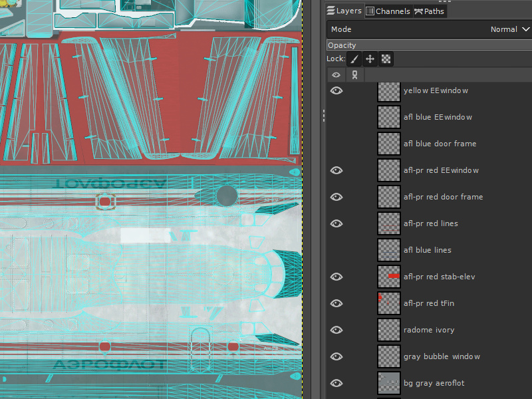Select the afl blue door frame layer
This screenshot has height=399, width=532.
tap(440, 144)
